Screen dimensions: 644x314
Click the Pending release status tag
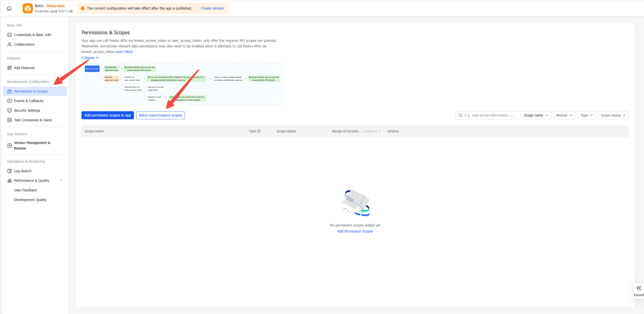(56, 6)
